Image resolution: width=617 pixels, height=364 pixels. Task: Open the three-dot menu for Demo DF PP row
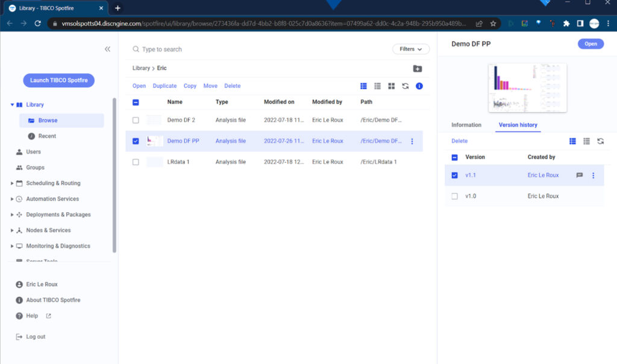(412, 140)
